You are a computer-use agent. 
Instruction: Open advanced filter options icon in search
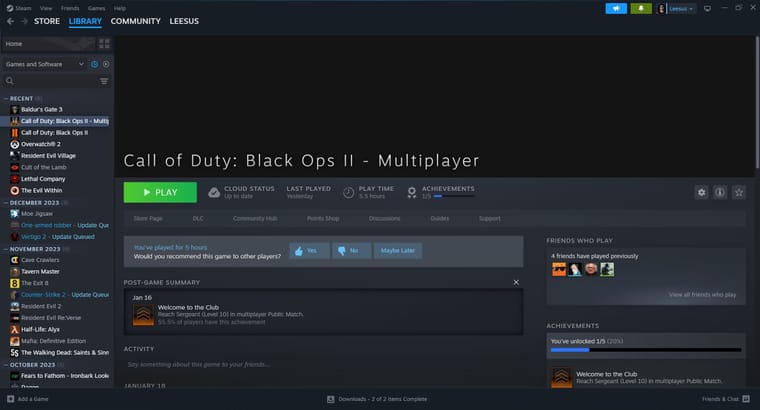point(104,81)
